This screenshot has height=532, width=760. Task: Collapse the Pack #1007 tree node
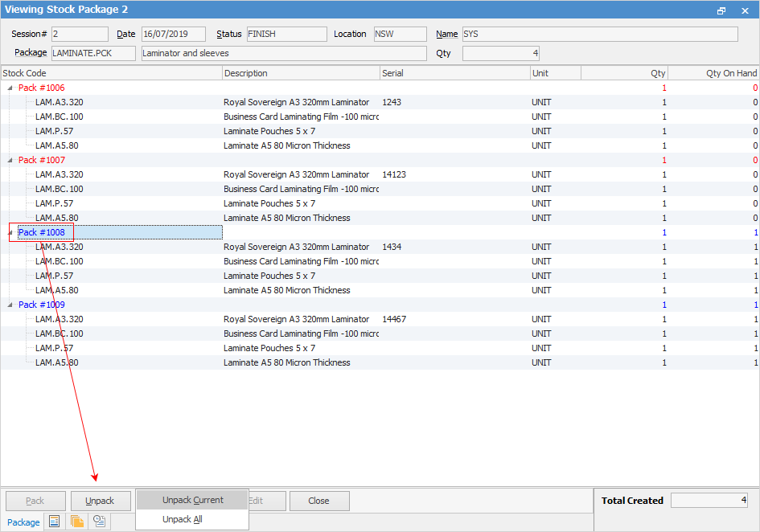click(x=10, y=160)
